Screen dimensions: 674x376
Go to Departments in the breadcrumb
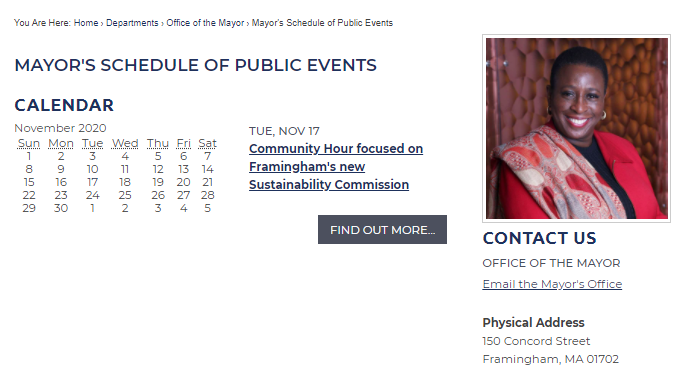(132, 23)
